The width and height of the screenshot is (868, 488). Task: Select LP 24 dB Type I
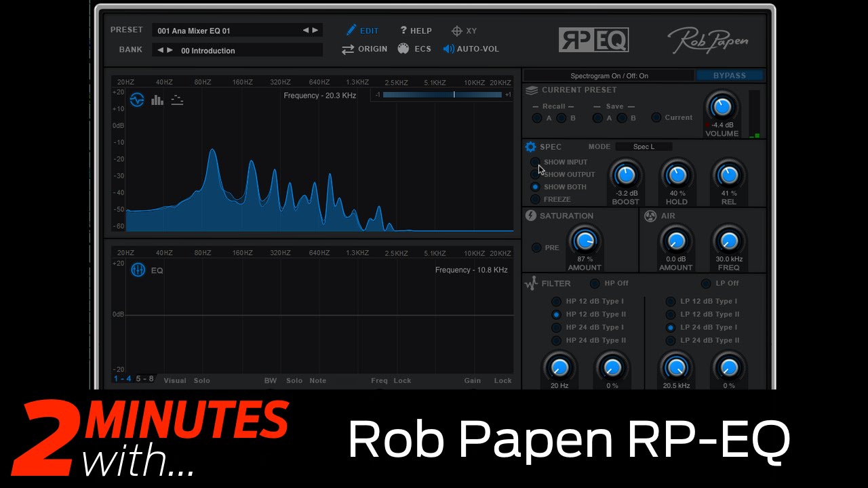(x=671, y=327)
